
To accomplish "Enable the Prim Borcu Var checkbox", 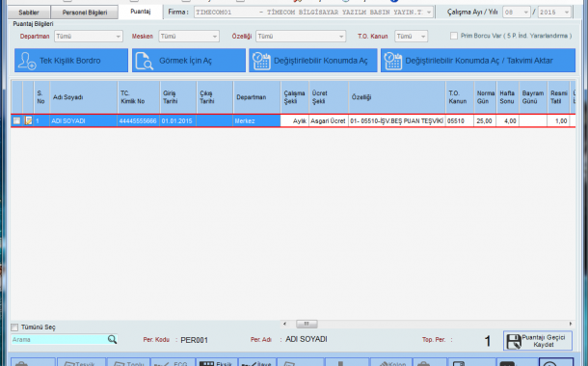I will (x=454, y=36).
